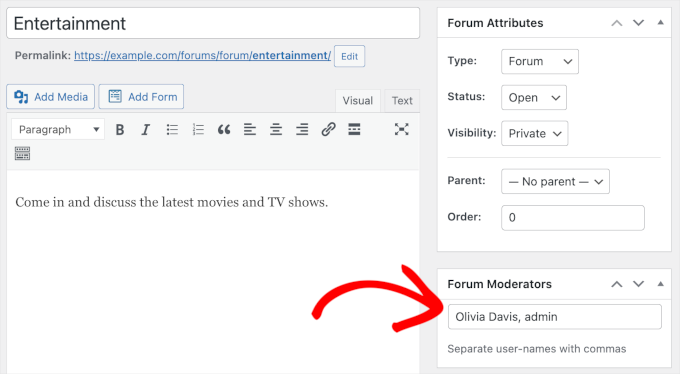The height and width of the screenshot is (374, 680).
Task: Insert or edit a link
Action: [x=328, y=130]
